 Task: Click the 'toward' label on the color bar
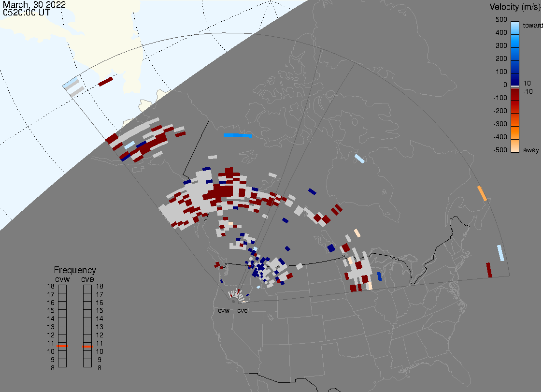click(532, 25)
